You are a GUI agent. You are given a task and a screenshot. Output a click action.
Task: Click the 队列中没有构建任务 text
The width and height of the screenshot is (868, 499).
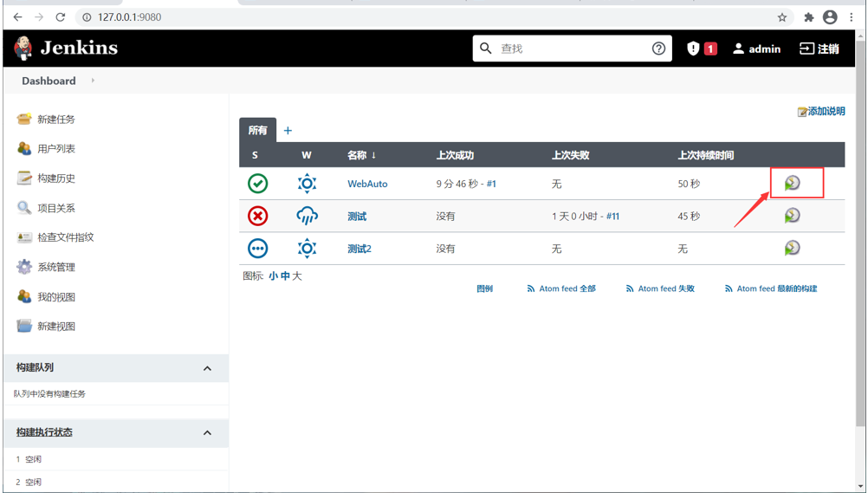click(50, 394)
